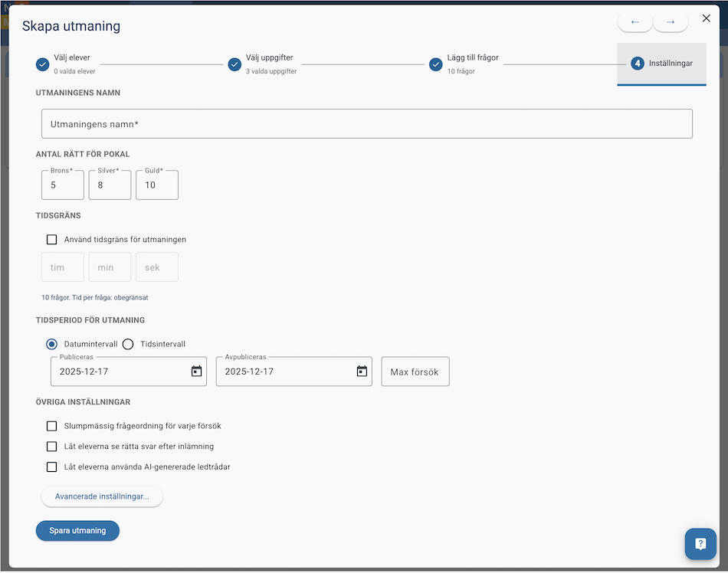
Task: Click the Välj elever step checkmark
Action: point(43,64)
